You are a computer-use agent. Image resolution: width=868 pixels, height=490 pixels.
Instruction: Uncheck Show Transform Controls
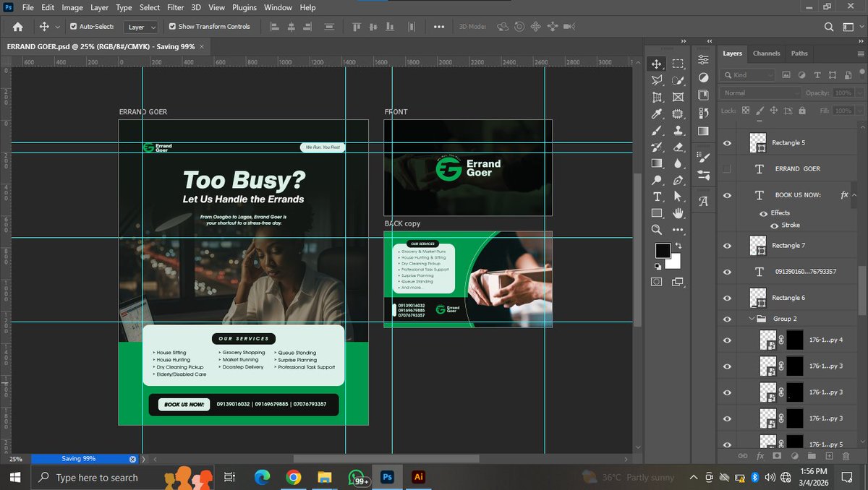172,27
